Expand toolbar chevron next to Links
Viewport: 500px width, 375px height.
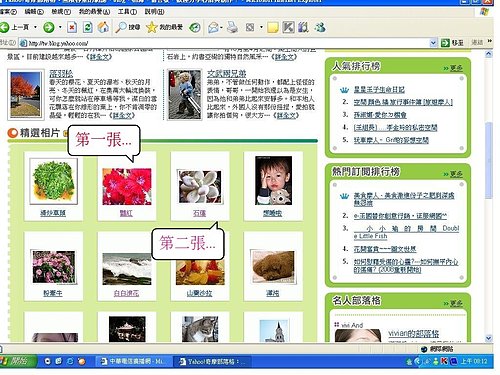point(489,41)
